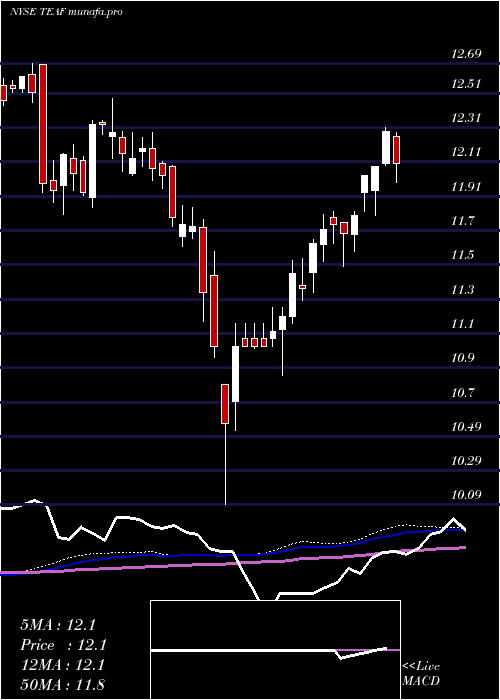The width and height of the screenshot is (500, 700).
Task: Click the 50MA : 11.8 readout
Action: [62, 684]
